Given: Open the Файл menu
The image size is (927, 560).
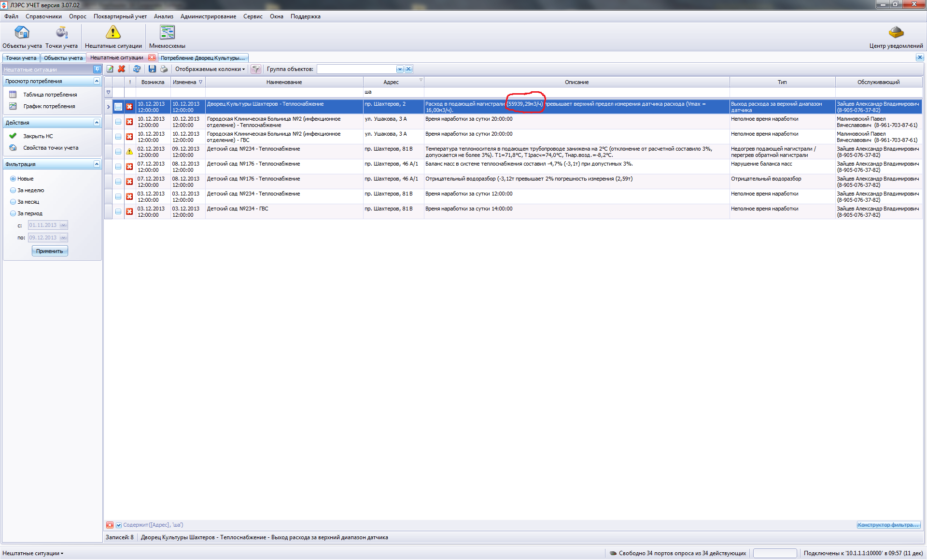Looking at the screenshot, I should tap(12, 16).
